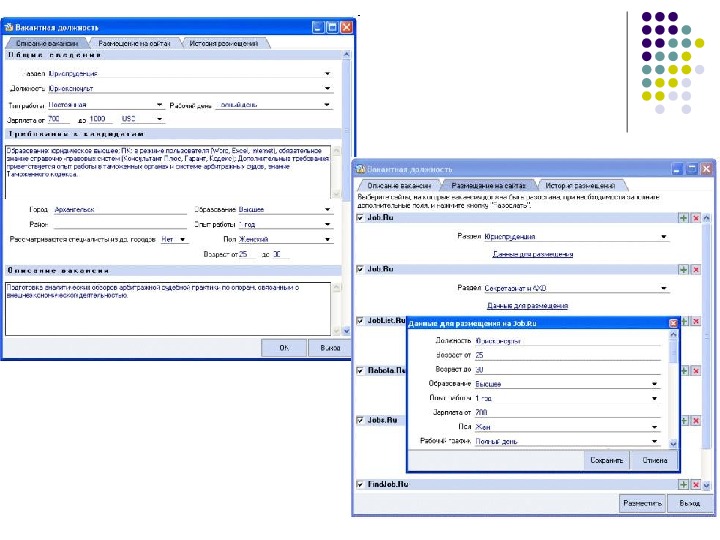Click Выход button in right window
Screen dimensions: 720x540
(x=690, y=503)
